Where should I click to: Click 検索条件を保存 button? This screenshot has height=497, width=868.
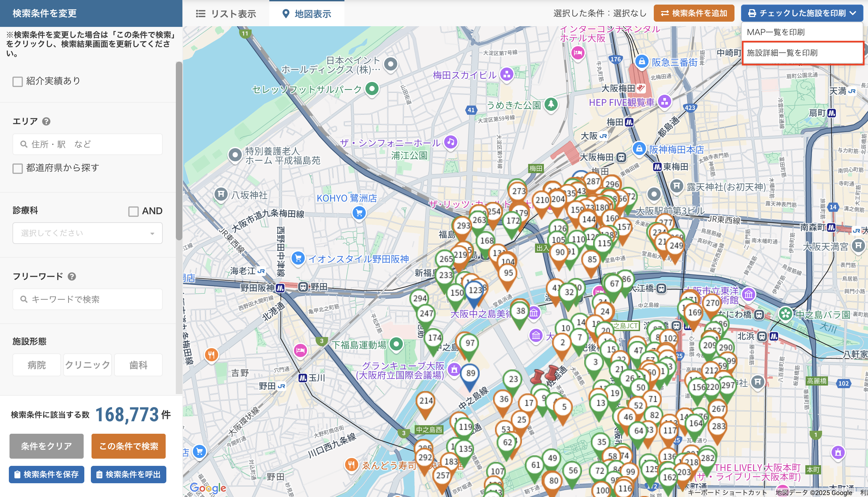[47, 474]
